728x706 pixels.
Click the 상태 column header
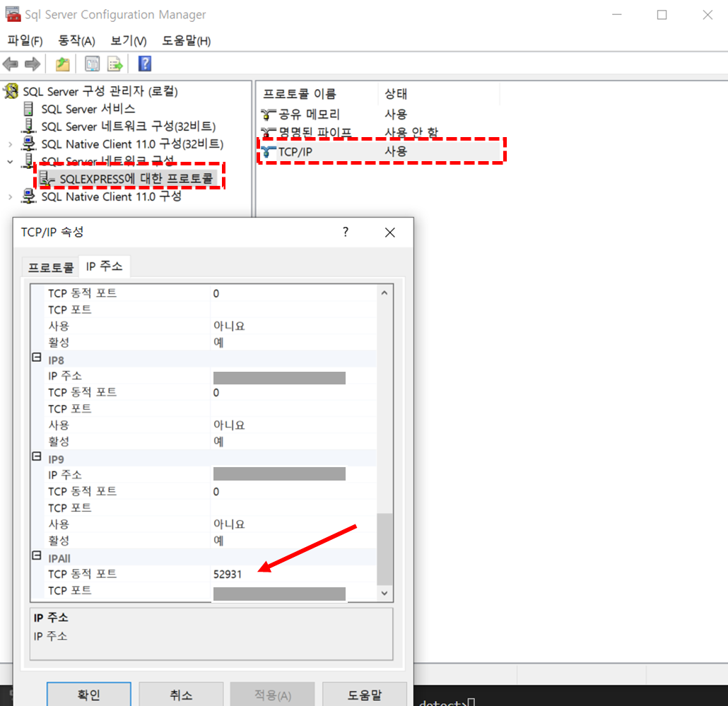tap(439, 94)
